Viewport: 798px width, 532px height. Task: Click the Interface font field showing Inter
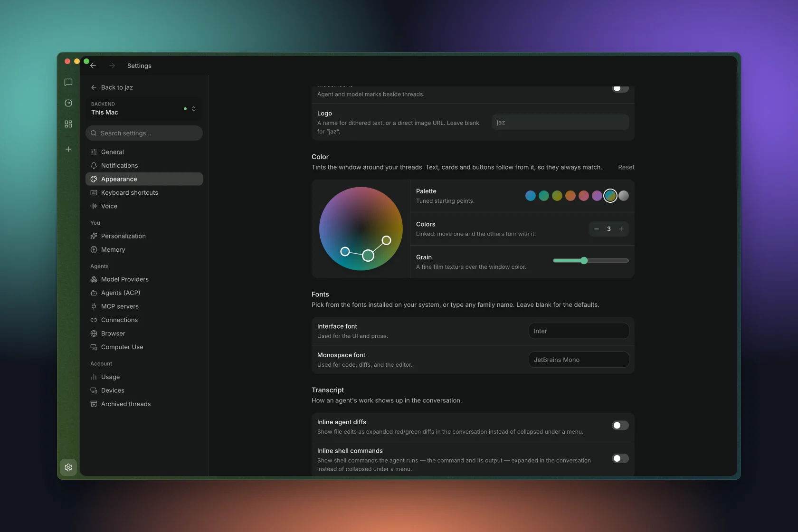click(579, 331)
